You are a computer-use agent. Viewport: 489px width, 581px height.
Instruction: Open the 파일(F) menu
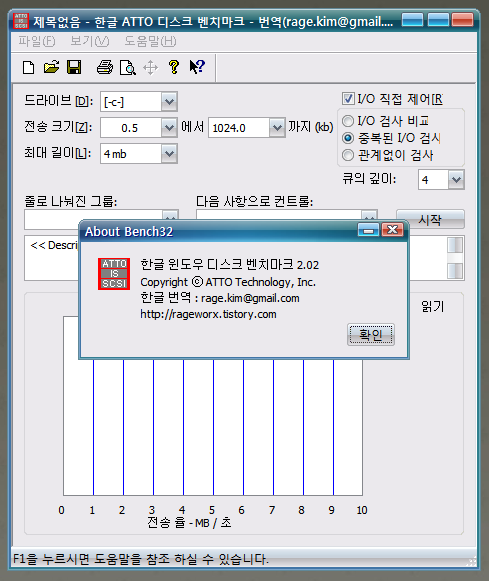click(x=37, y=41)
